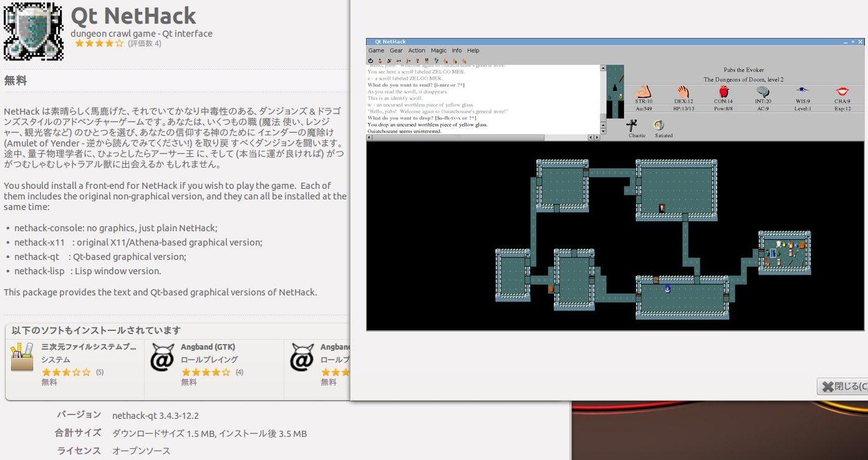
Task: Click the message log horizontal scrollbar thumb
Action: click(x=457, y=137)
